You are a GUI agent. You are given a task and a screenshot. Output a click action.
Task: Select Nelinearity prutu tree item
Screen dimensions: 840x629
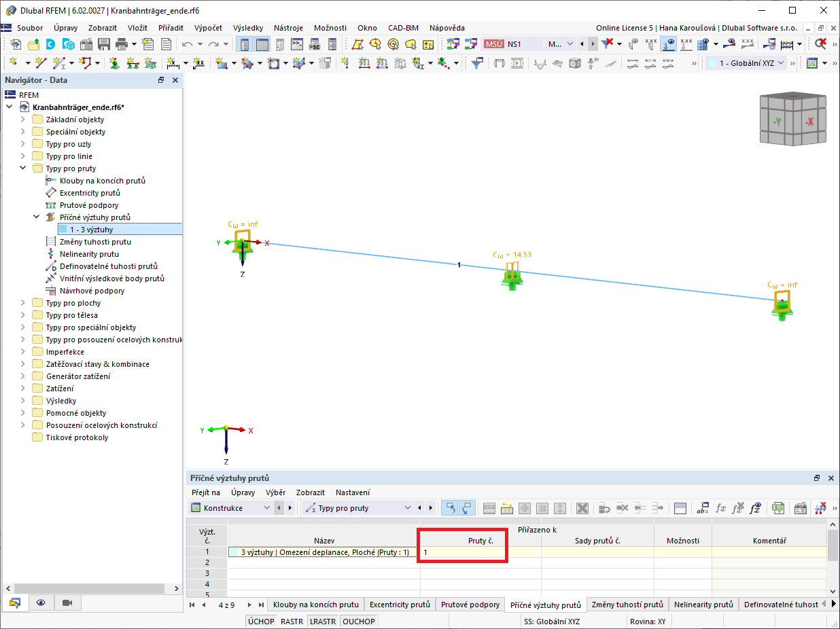click(x=89, y=254)
